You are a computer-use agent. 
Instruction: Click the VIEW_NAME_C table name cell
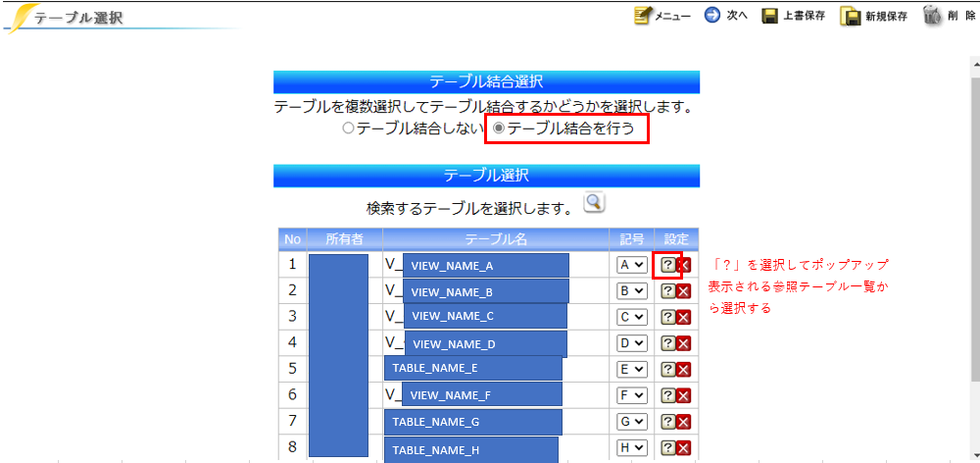coord(496,317)
